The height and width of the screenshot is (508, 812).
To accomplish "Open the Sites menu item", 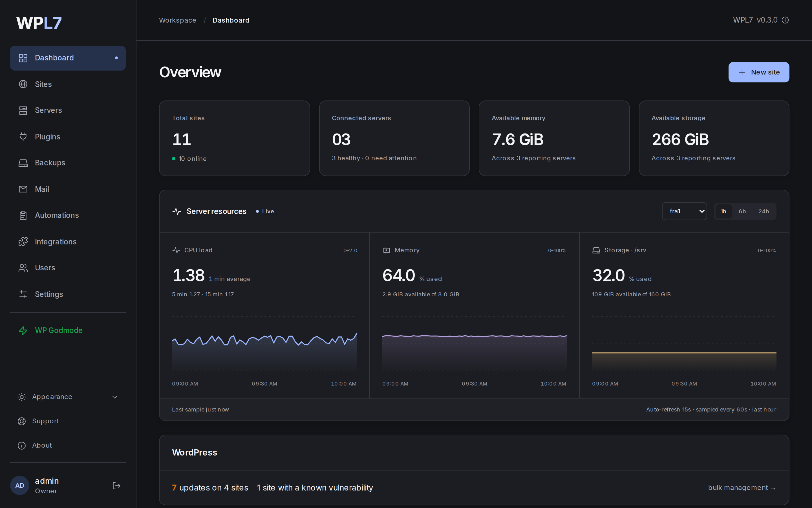I will 68,84.
